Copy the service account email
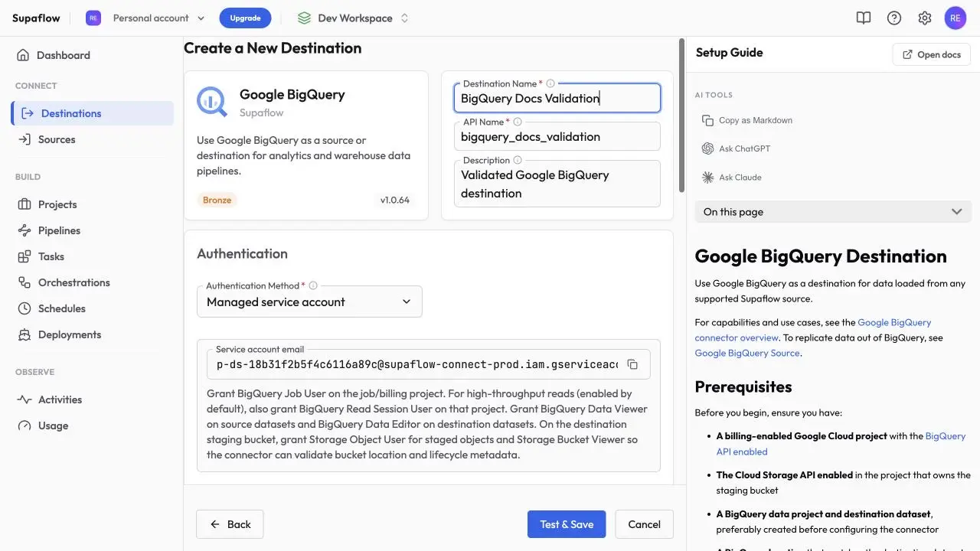This screenshot has width=980, height=551. pyautogui.click(x=632, y=364)
